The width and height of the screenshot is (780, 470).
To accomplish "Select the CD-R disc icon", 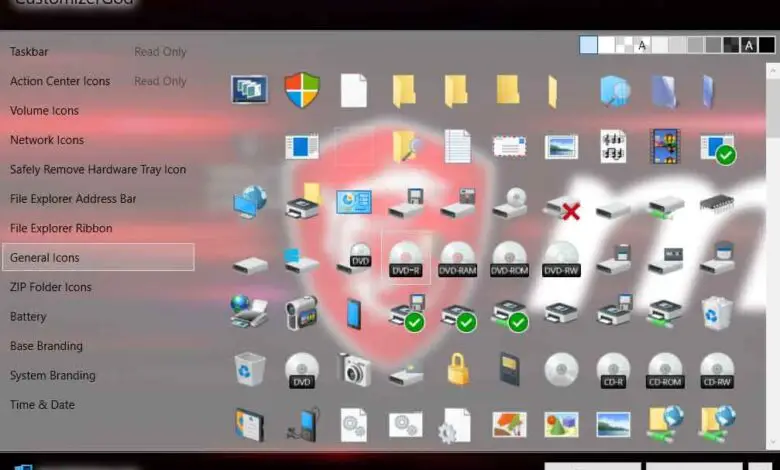I will (x=613, y=371).
